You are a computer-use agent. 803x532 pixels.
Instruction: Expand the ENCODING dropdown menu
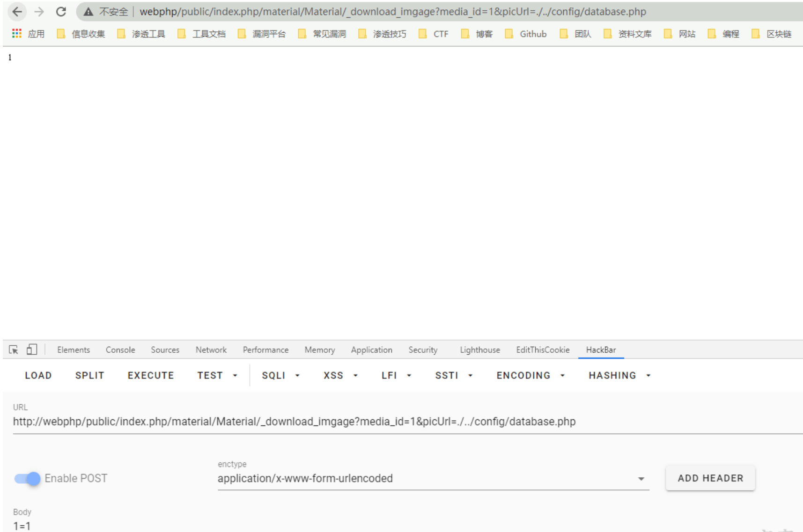click(x=530, y=375)
